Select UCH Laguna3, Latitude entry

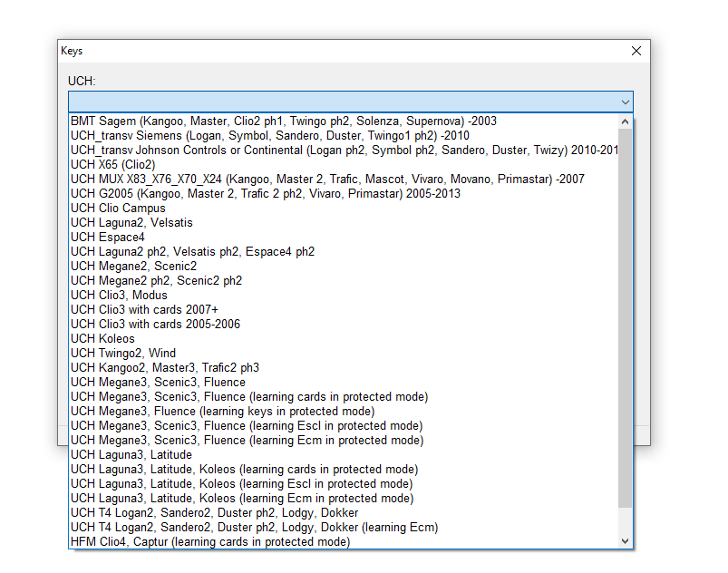pos(344,454)
